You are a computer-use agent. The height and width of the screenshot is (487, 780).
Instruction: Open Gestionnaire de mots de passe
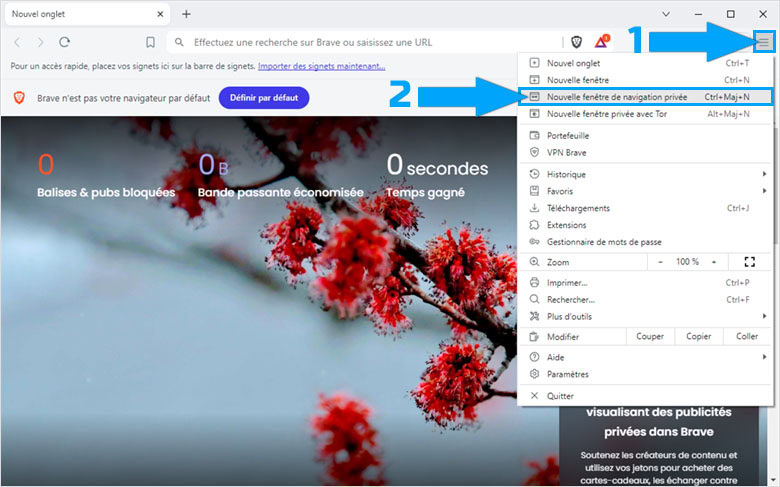[645, 242]
